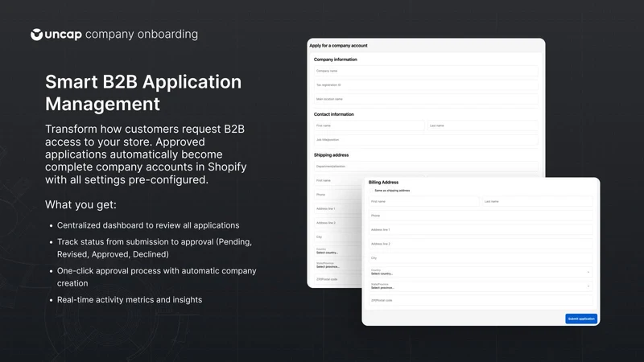
Task: Click Last name under Contact information
Action: 482,125
